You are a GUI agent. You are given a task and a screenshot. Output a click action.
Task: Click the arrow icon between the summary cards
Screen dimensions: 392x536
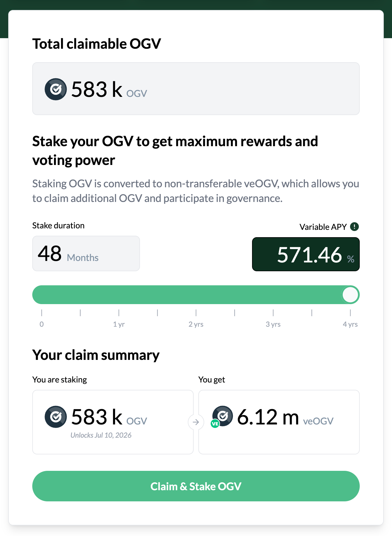[x=196, y=422]
